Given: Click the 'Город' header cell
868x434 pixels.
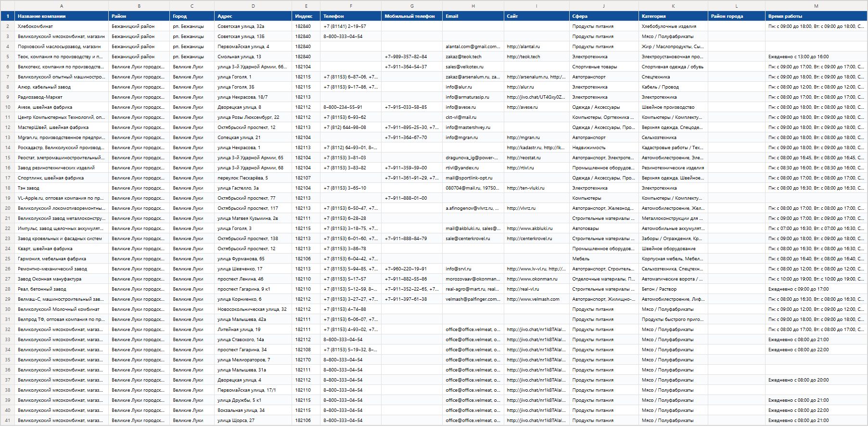Looking at the screenshot, I should (x=192, y=16).
